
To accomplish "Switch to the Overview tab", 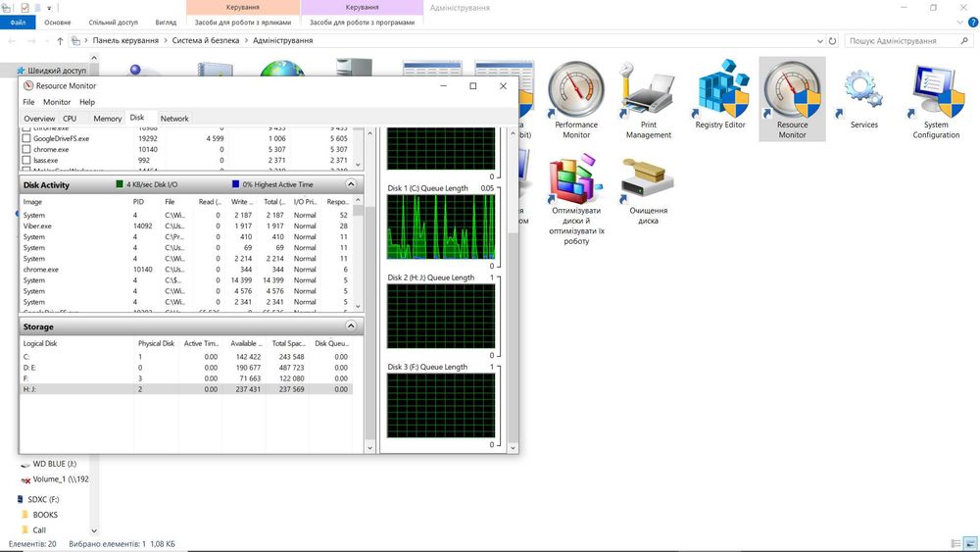I will coord(39,119).
